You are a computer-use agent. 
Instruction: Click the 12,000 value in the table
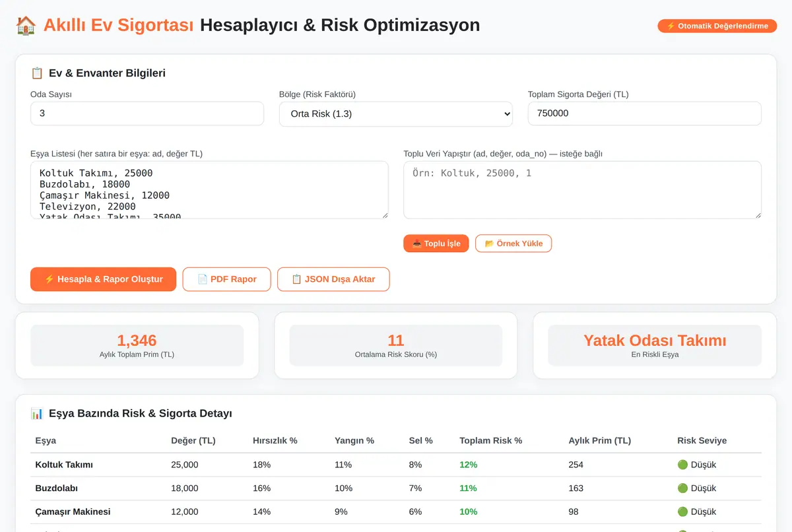tap(185, 512)
